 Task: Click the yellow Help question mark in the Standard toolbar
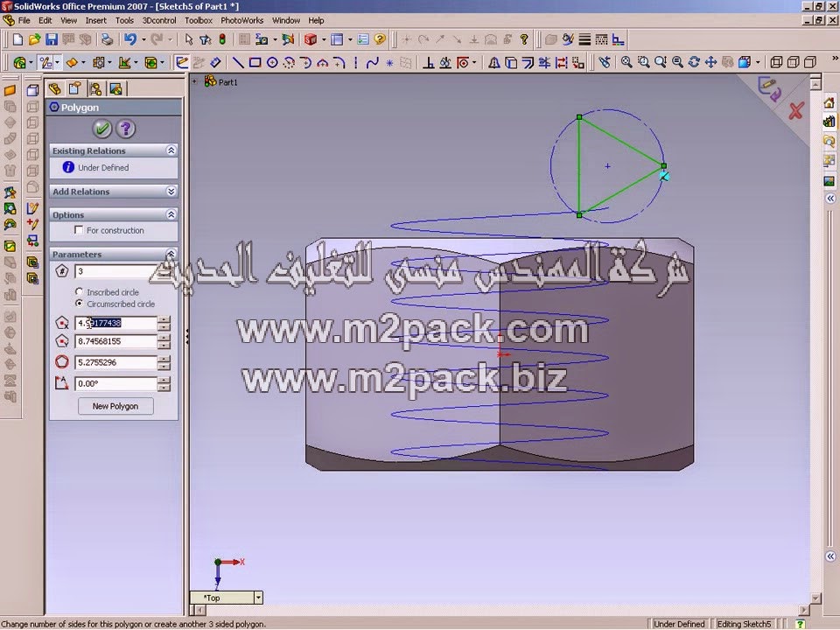380,39
